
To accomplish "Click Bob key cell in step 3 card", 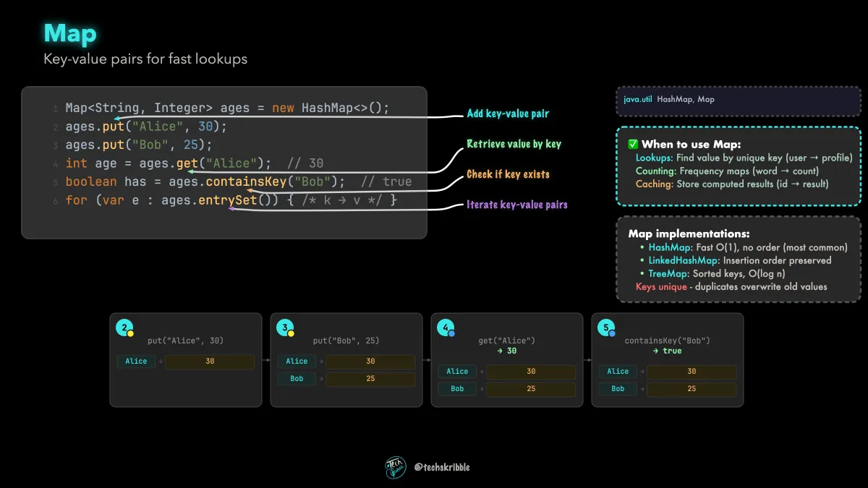I will tap(297, 379).
